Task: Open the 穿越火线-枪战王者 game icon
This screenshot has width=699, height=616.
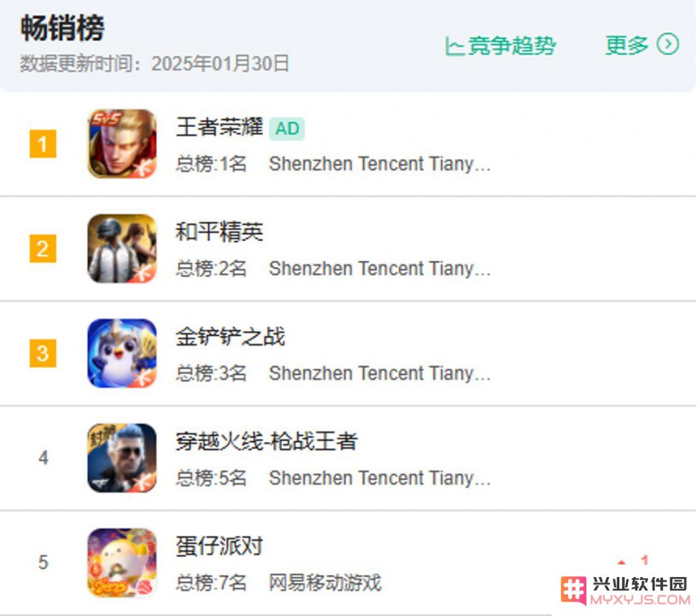Action: point(122,458)
